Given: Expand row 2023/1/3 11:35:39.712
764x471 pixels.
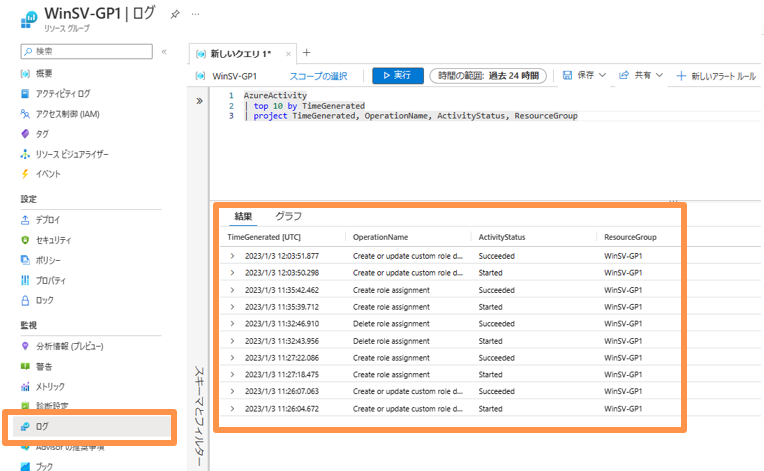Looking at the screenshot, I should click(x=232, y=307).
